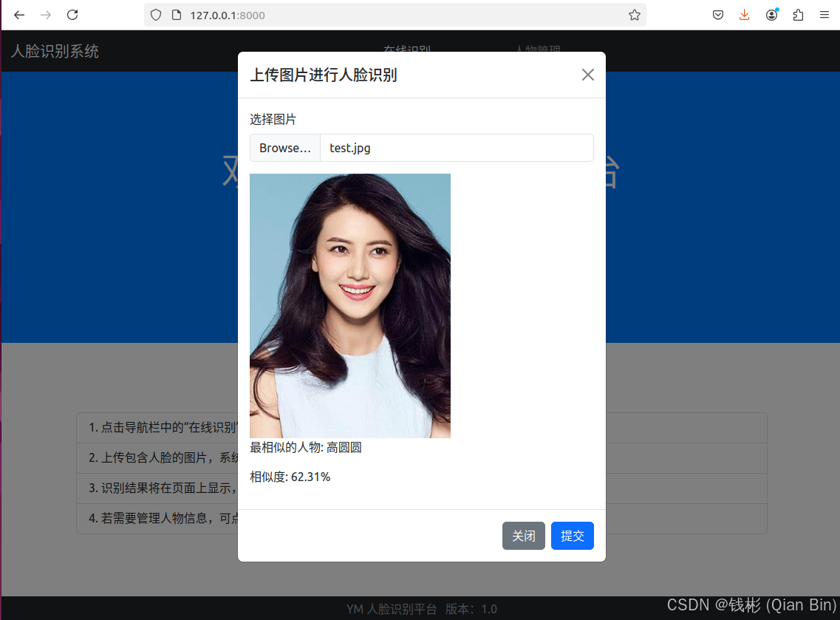
Task: Submit with the blue 提交 button
Action: pyautogui.click(x=572, y=536)
